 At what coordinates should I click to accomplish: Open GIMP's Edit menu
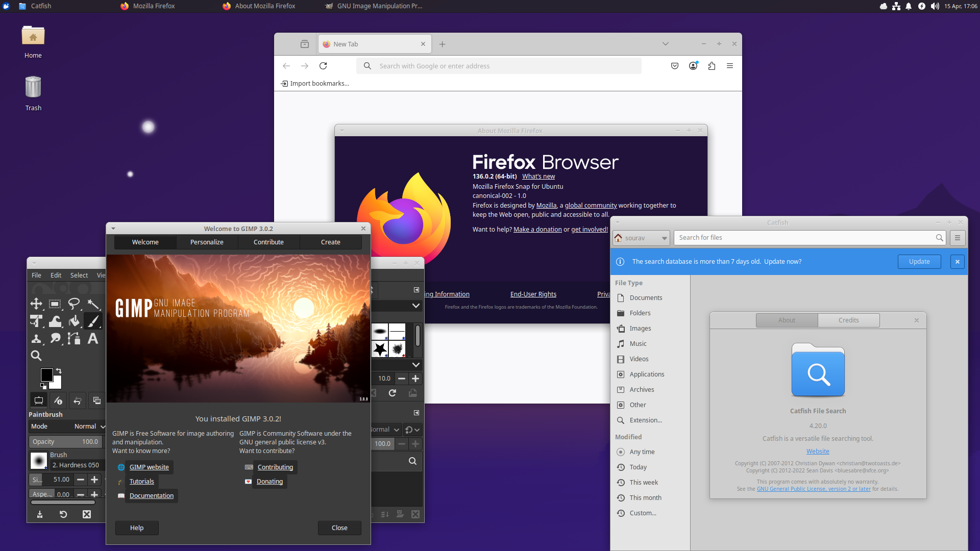click(x=56, y=275)
